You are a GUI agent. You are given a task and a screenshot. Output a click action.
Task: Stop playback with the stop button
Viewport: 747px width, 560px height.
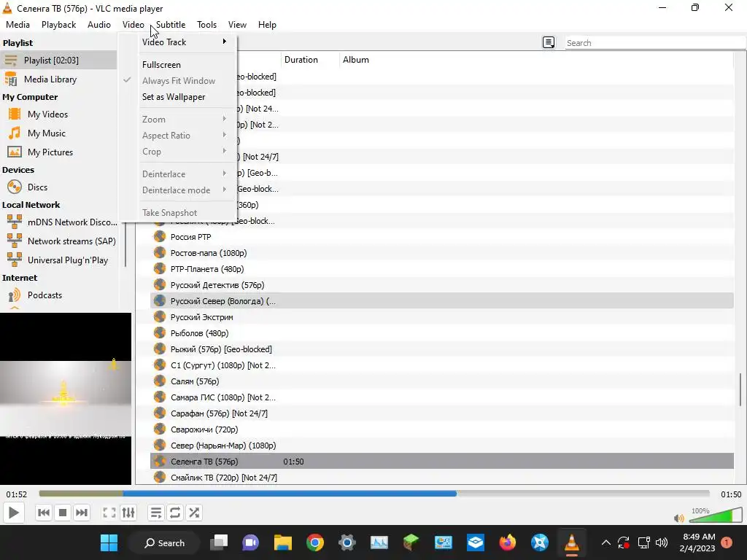tap(63, 513)
